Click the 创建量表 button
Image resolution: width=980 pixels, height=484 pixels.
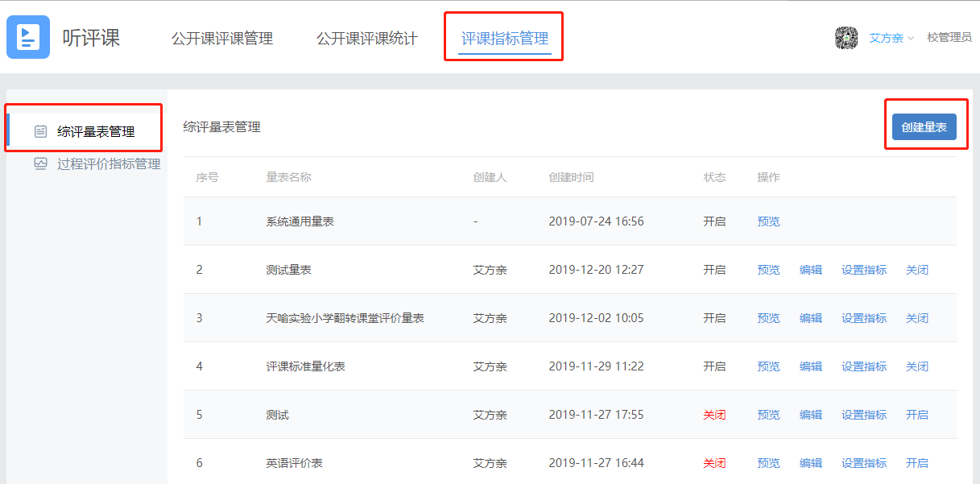point(924,127)
